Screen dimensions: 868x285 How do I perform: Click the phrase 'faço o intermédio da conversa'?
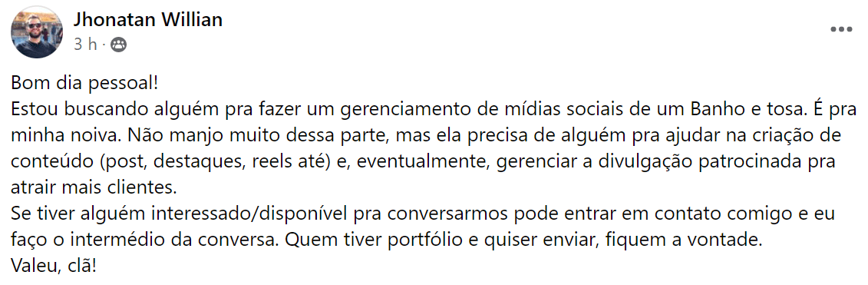point(147,240)
